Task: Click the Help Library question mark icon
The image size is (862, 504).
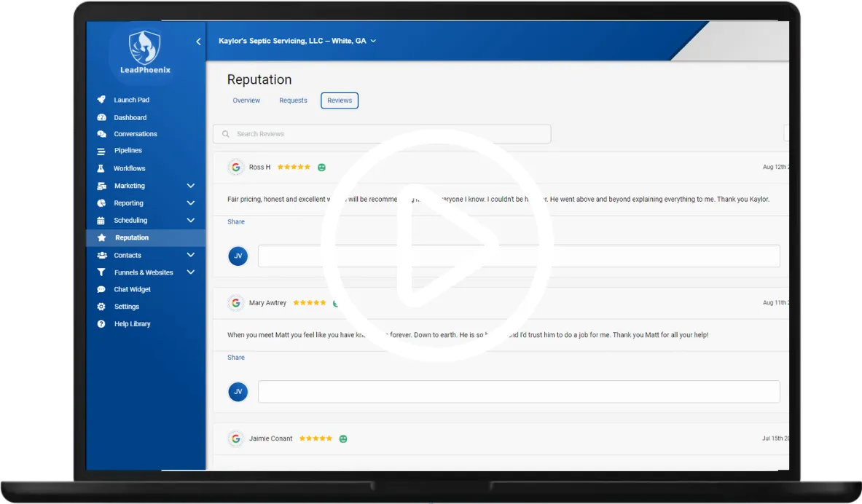Action: click(x=101, y=323)
